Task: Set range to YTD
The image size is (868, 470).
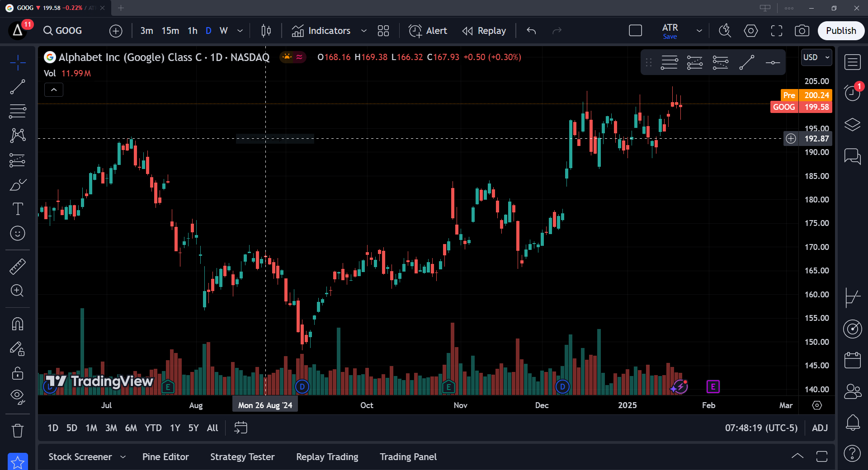Action: (x=153, y=428)
